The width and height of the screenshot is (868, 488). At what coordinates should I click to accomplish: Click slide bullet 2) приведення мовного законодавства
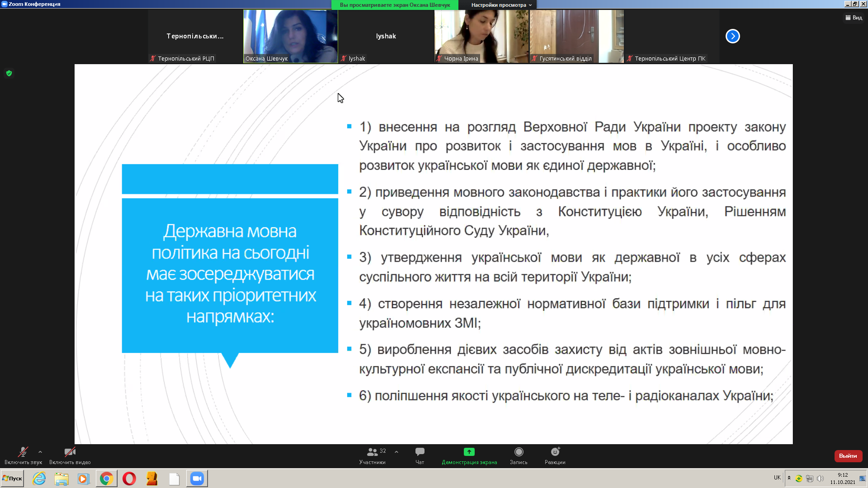pyautogui.click(x=572, y=211)
